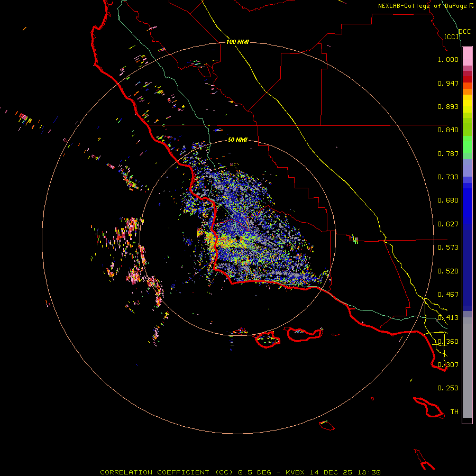Select the 0.520 scale value
The width and height of the screenshot is (476, 476).
448,271
